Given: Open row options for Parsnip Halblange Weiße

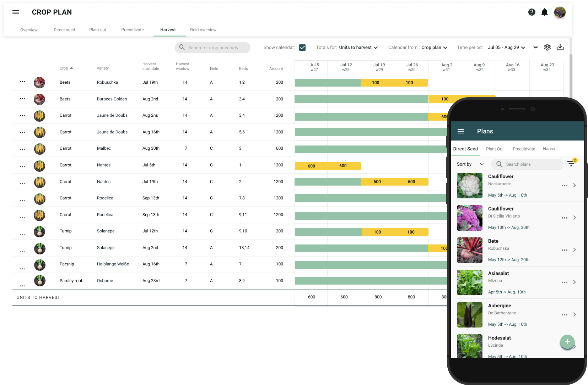Looking at the screenshot, I should (x=22, y=269).
